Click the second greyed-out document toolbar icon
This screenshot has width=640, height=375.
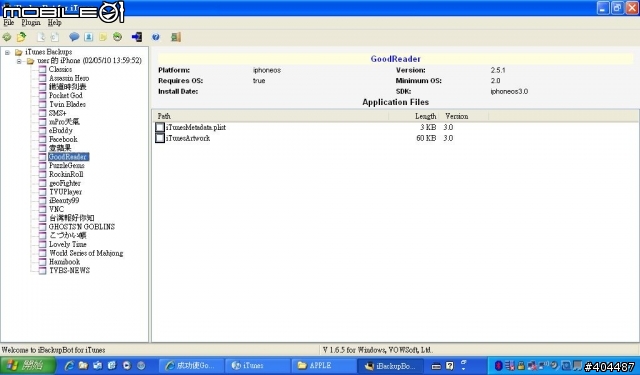55,37
